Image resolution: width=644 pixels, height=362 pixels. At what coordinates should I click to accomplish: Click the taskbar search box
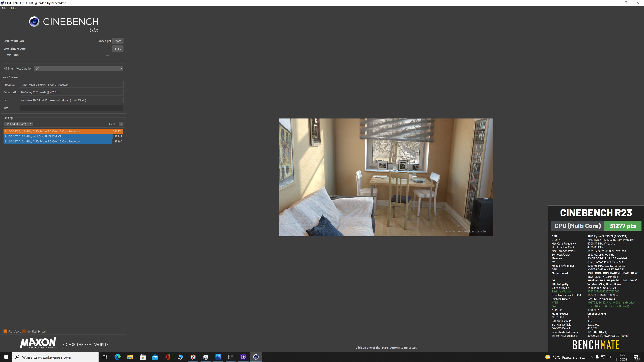point(55,357)
